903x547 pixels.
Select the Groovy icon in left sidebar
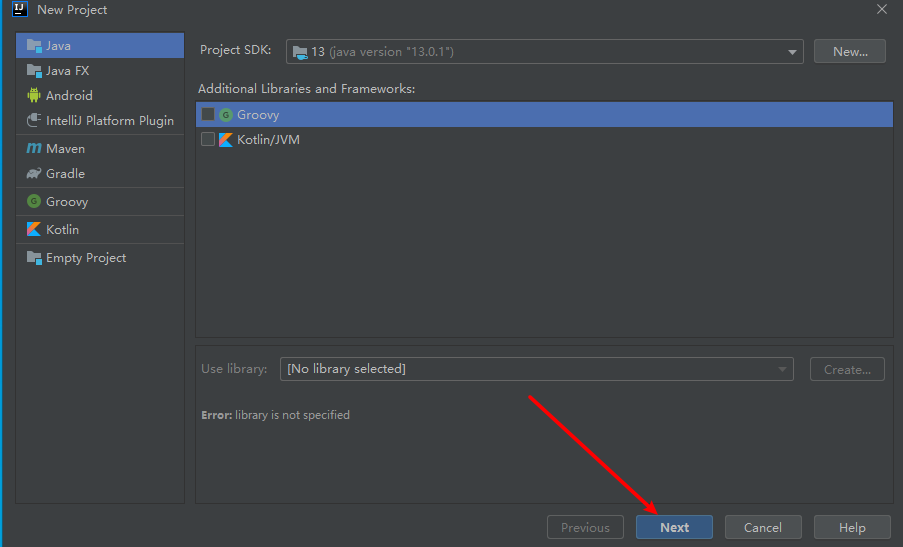click(x=34, y=202)
